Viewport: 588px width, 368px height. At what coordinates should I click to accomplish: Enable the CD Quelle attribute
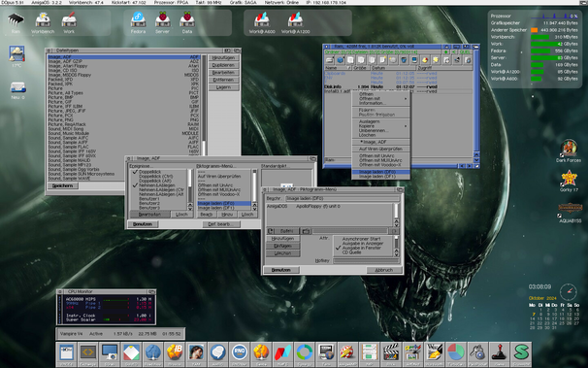click(363, 252)
